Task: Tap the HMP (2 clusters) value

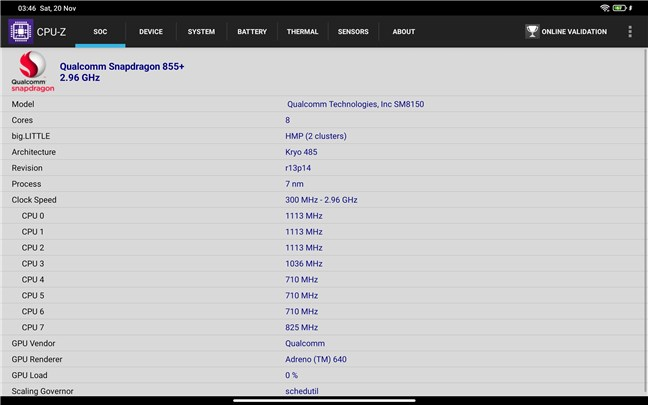Action: 316,136
